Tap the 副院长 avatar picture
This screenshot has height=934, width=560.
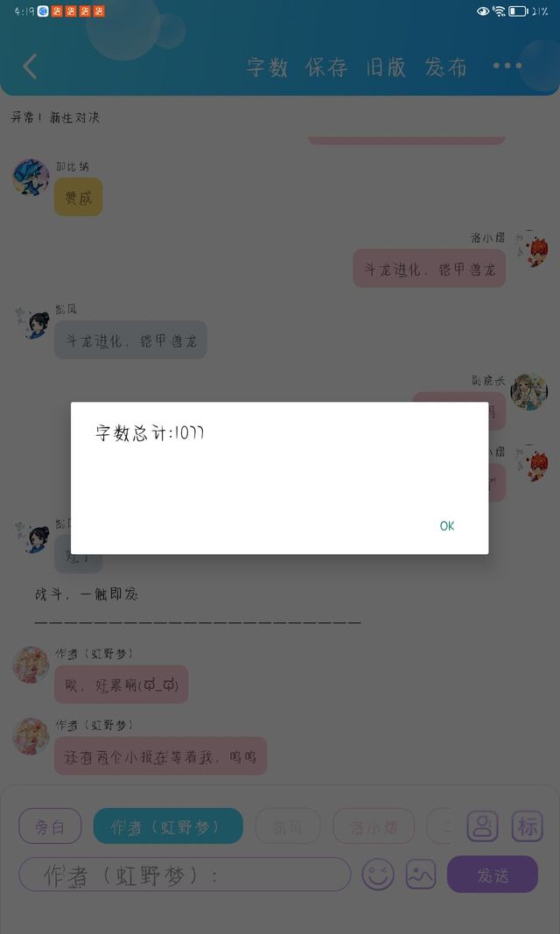[x=529, y=392]
